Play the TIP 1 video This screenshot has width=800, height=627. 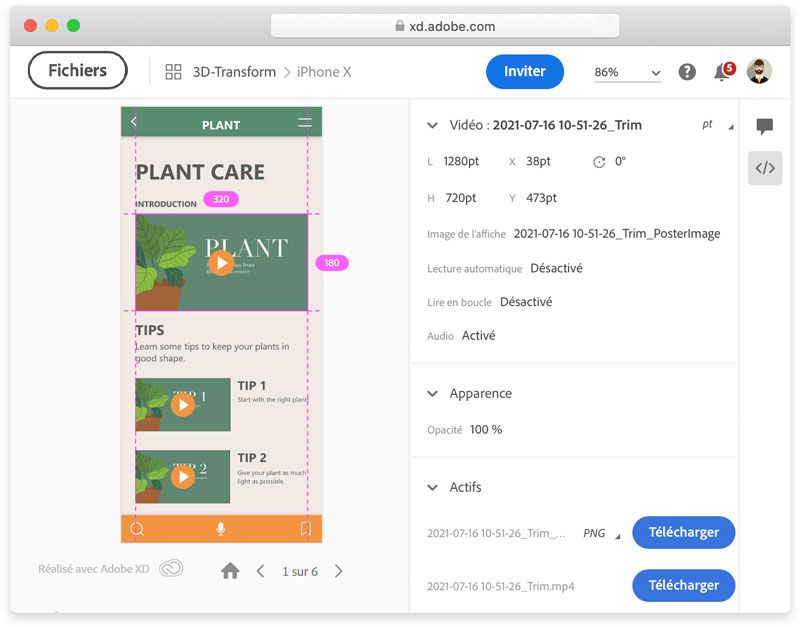point(183,405)
